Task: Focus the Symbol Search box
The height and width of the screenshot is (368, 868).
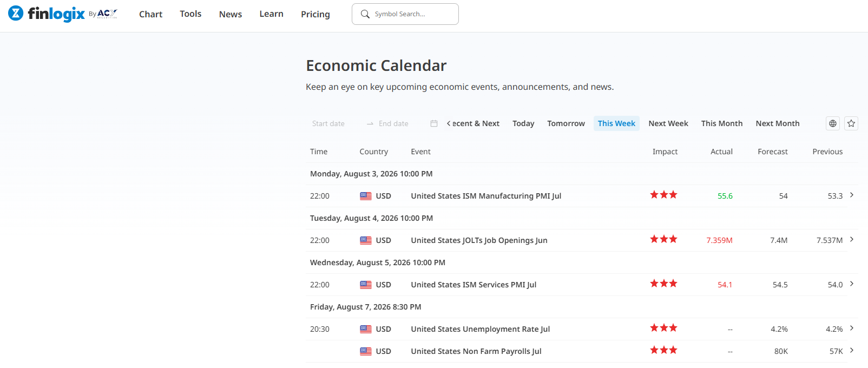Action: (x=405, y=14)
